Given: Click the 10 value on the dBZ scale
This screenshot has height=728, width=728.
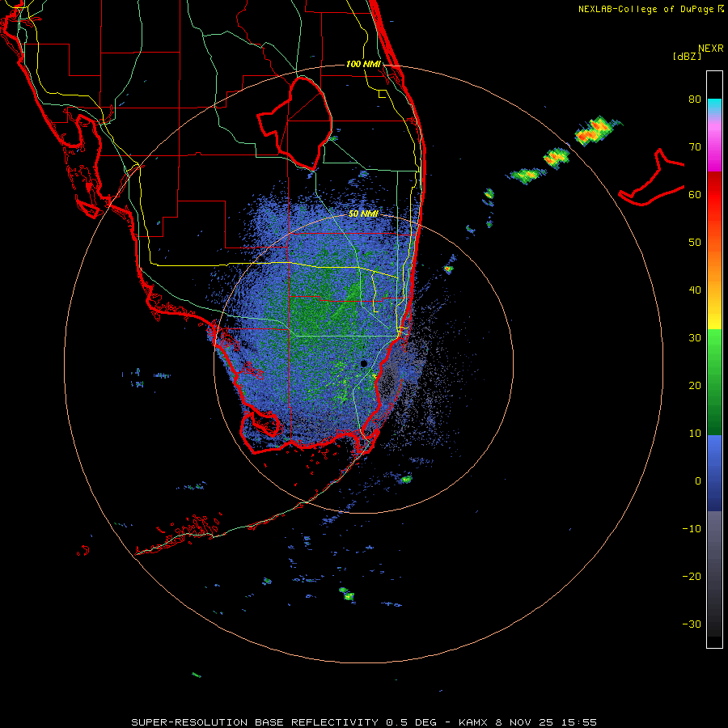Looking at the screenshot, I should (x=695, y=434).
